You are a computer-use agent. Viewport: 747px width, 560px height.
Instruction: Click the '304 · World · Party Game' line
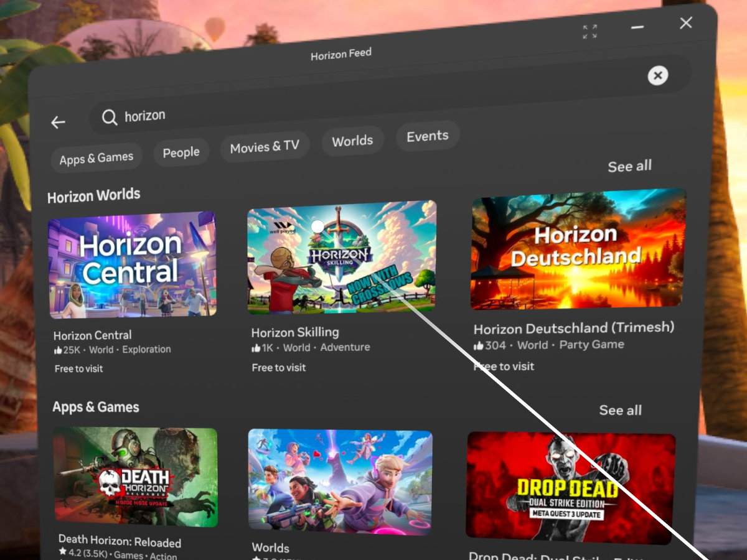pyautogui.click(x=548, y=345)
